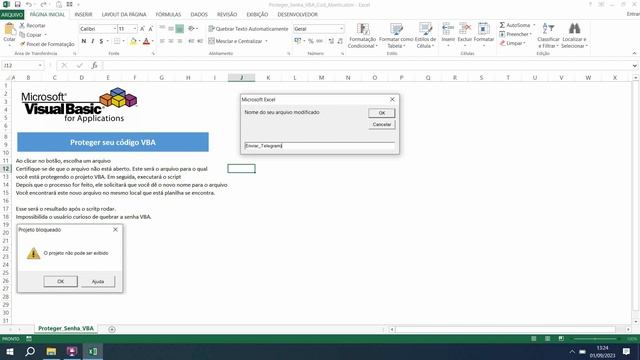Open the text orientation options

tap(192, 29)
